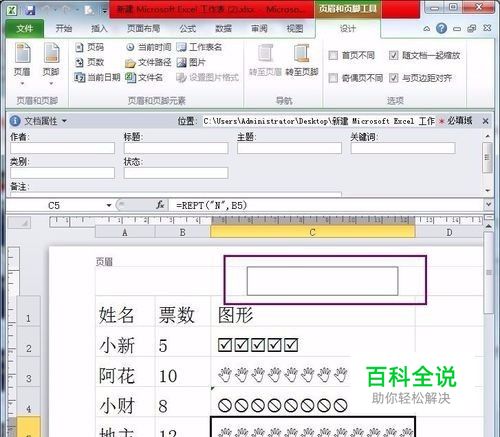Viewport: 500px width, 437px height.
Task: Close the Document Properties panel
Action: click(486, 121)
